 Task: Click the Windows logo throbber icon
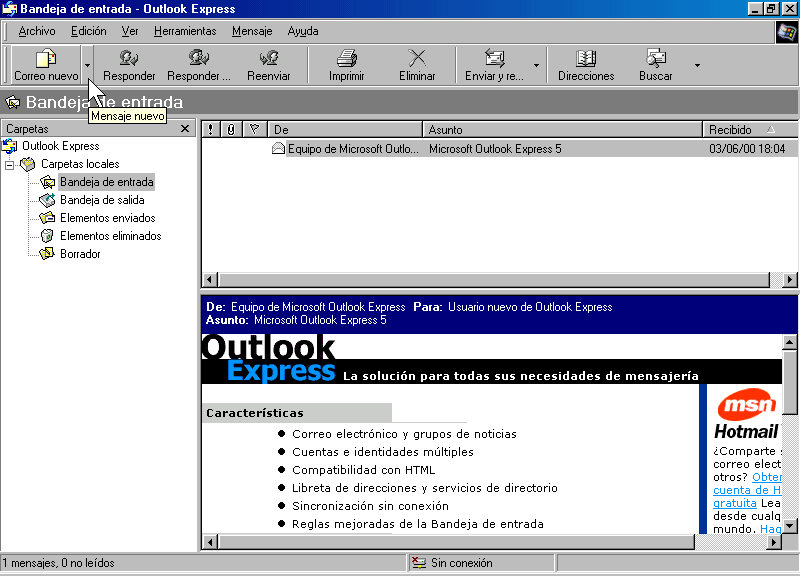[787, 32]
